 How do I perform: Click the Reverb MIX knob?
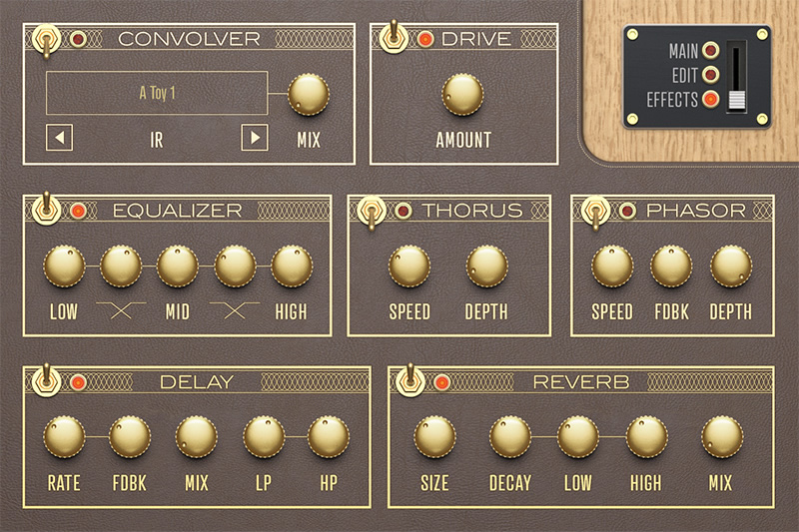point(722,437)
